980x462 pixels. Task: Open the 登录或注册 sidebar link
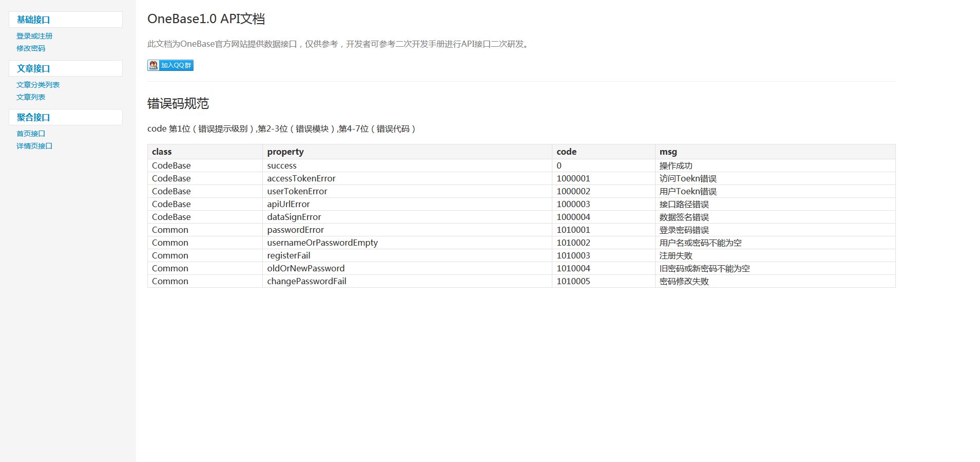34,36
